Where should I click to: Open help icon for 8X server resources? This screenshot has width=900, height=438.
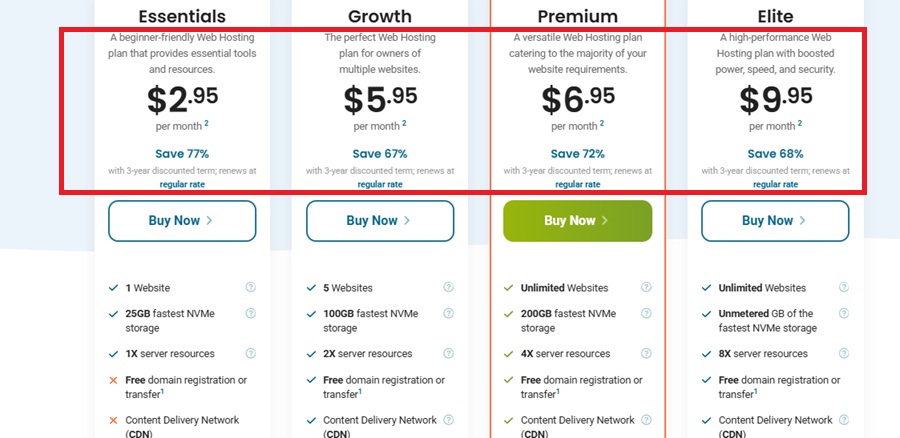click(844, 354)
